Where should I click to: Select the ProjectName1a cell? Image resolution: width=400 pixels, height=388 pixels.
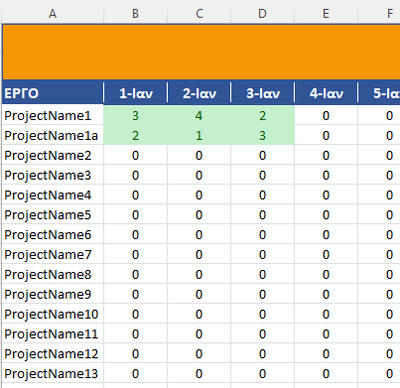tap(53, 135)
